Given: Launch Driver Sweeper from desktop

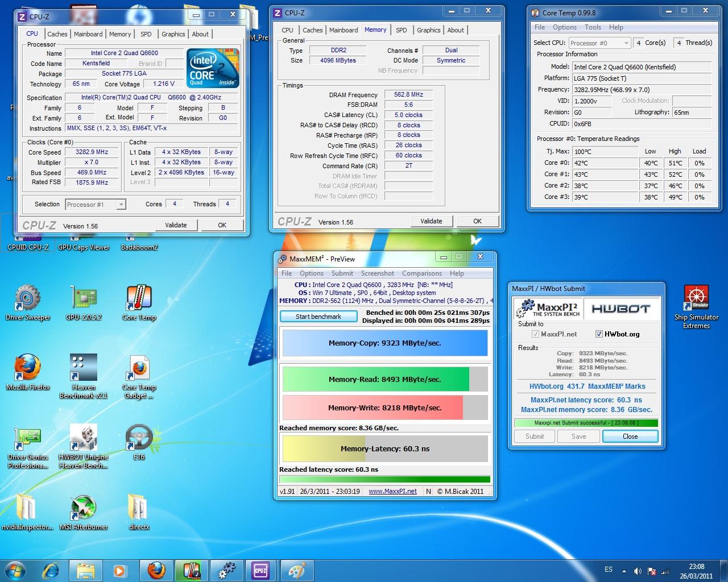Looking at the screenshot, I should pyautogui.click(x=28, y=303).
